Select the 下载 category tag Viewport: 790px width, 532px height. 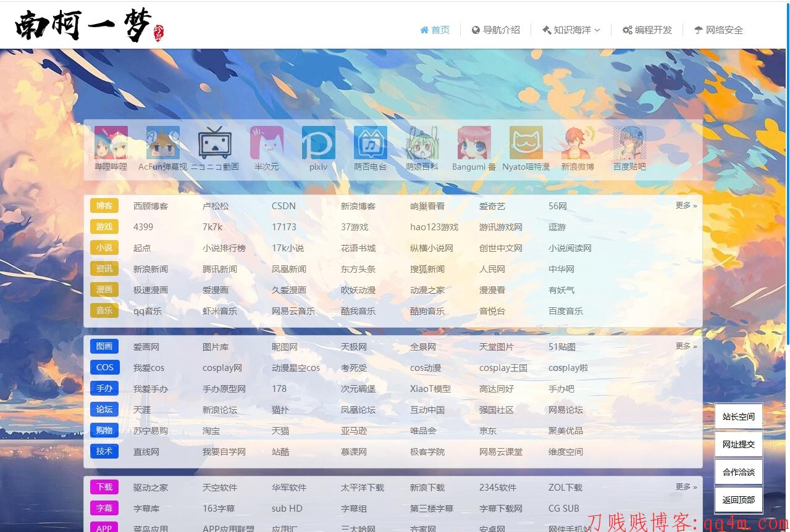click(x=104, y=488)
